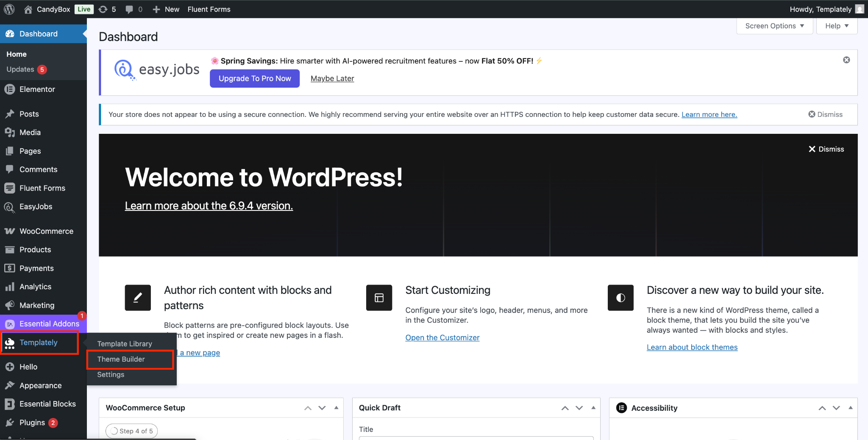Open the Pages icon in sidebar
Image resolution: width=868 pixels, height=440 pixels.
(x=10, y=151)
